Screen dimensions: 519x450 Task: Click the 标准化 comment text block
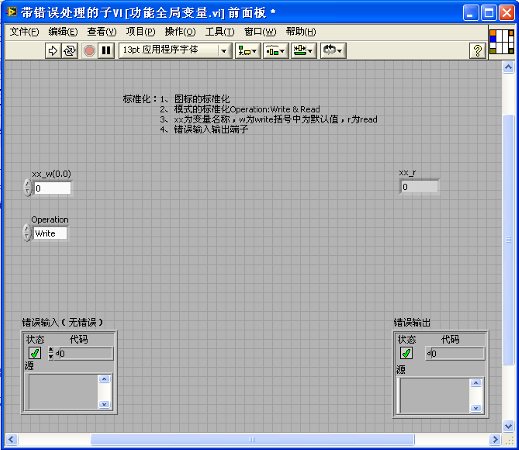coord(250,114)
